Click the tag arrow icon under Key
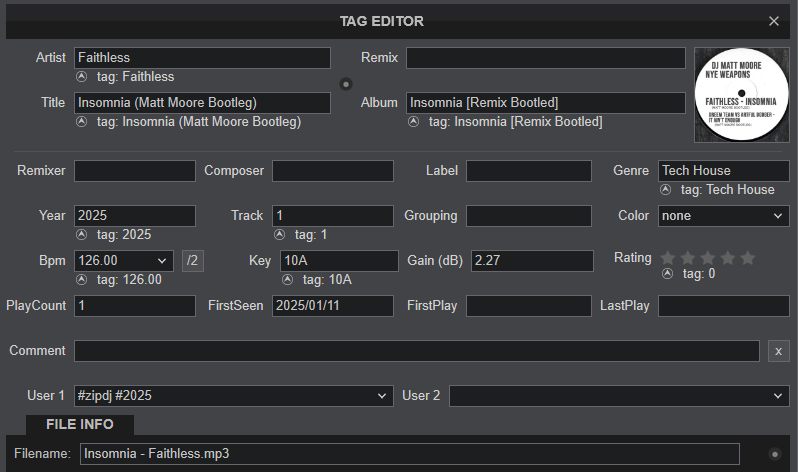798x472 pixels. pyautogui.click(x=288, y=280)
